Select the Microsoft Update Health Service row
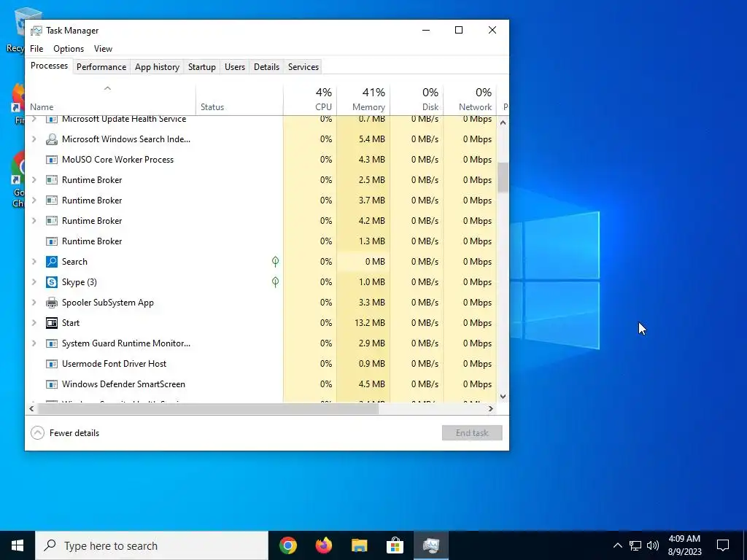 pos(260,120)
